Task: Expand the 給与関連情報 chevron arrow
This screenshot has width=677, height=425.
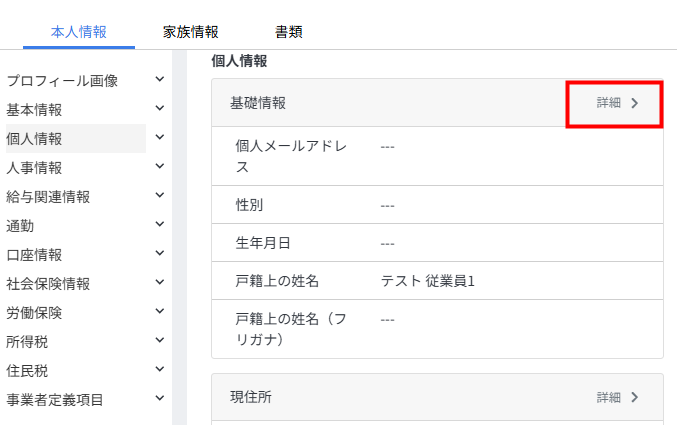Action: pos(159,195)
